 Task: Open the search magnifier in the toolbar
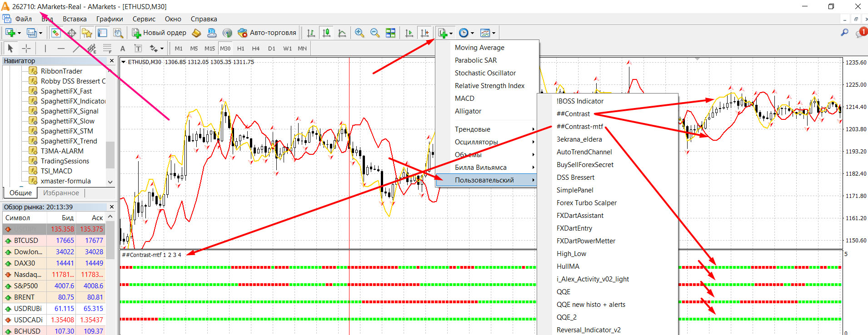[x=844, y=32]
